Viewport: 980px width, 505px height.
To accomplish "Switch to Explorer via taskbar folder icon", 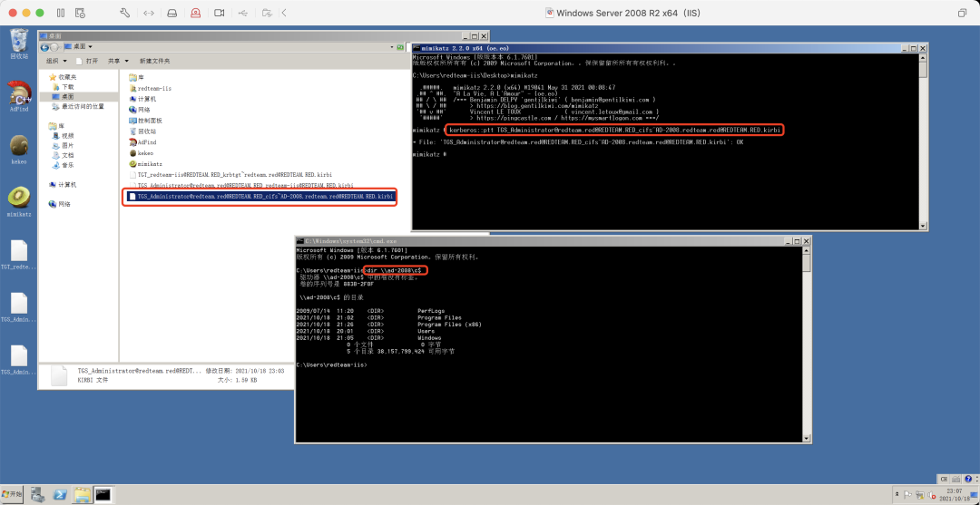I will (x=82, y=494).
